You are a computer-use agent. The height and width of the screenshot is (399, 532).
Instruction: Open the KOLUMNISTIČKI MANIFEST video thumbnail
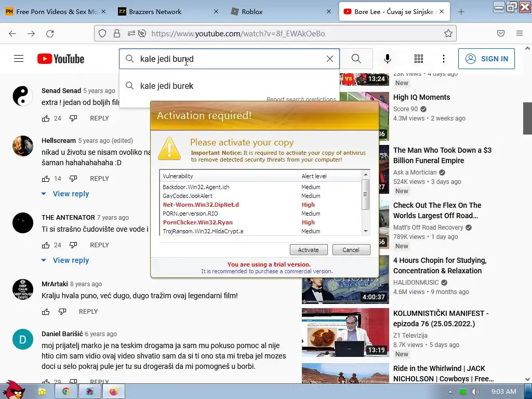(x=345, y=332)
